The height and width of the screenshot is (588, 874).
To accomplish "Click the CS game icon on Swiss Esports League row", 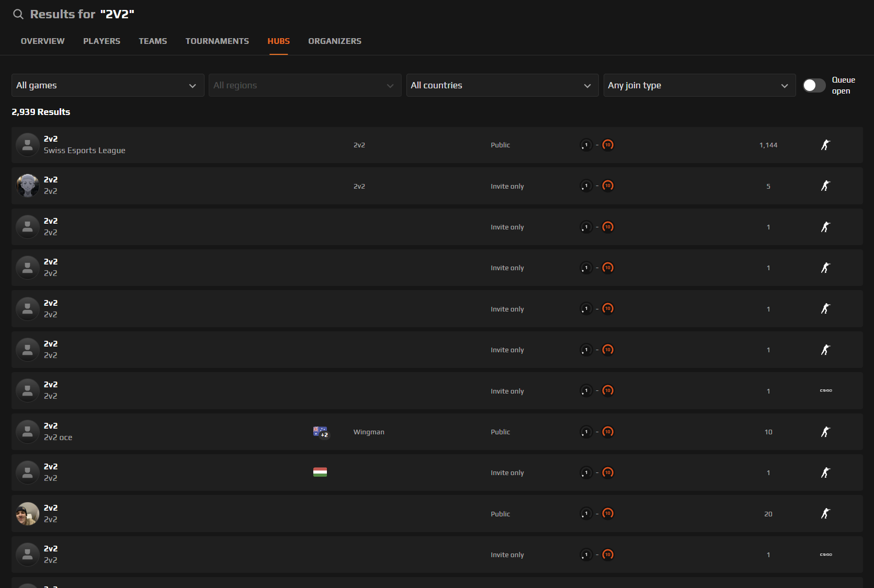I will 825,145.
